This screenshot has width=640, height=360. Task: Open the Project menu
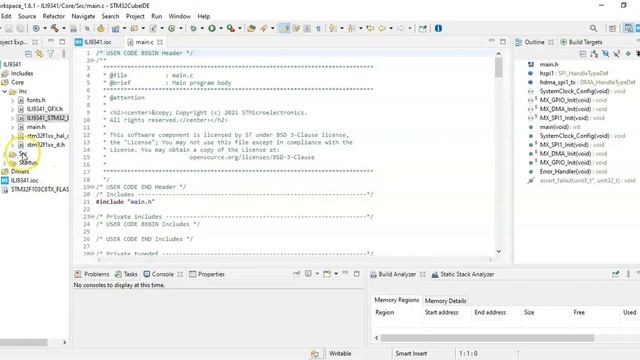click(135, 16)
